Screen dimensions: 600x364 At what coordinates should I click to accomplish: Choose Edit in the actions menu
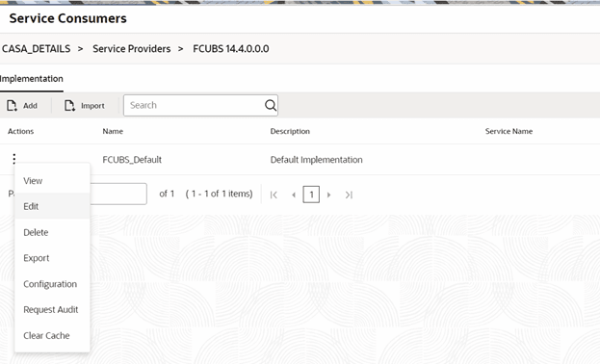pyautogui.click(x=52, y=206)
